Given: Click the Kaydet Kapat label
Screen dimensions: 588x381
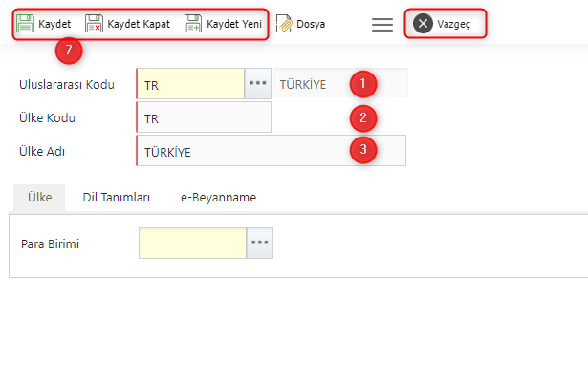Looking at the screenshot, I should click(x=139, y=24).
